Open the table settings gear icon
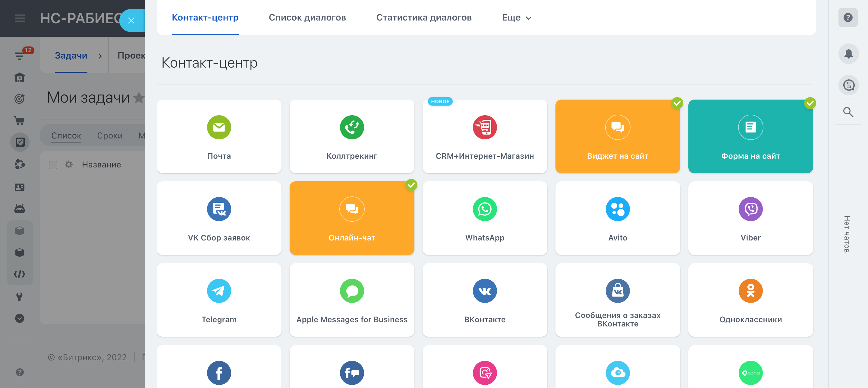The width and height of the screenshot is (868, 388). (x=69, y=164)
